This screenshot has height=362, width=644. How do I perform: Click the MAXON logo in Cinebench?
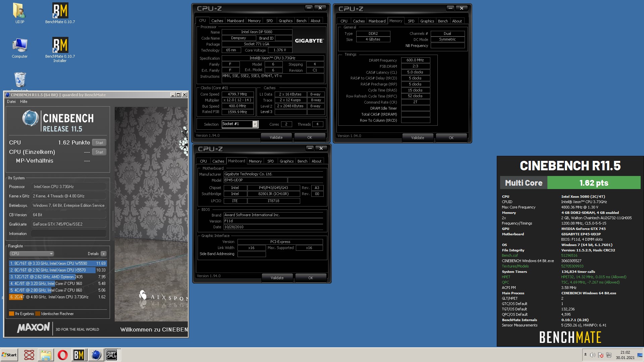pos(33,327)
